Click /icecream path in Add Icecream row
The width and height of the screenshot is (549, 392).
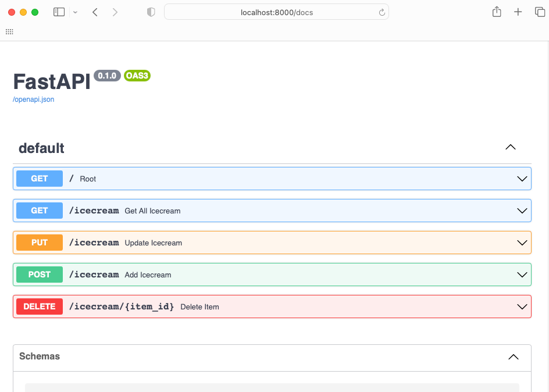click(94, 275)
